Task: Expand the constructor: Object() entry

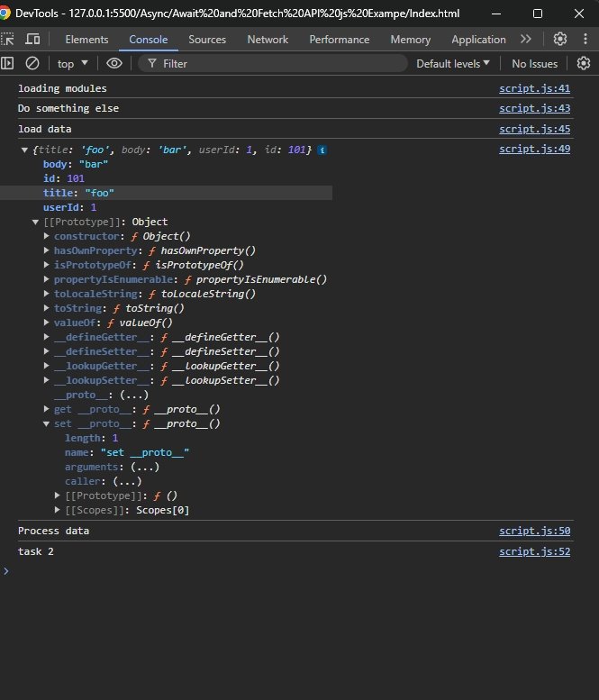Action: click(x=47, y=236)
